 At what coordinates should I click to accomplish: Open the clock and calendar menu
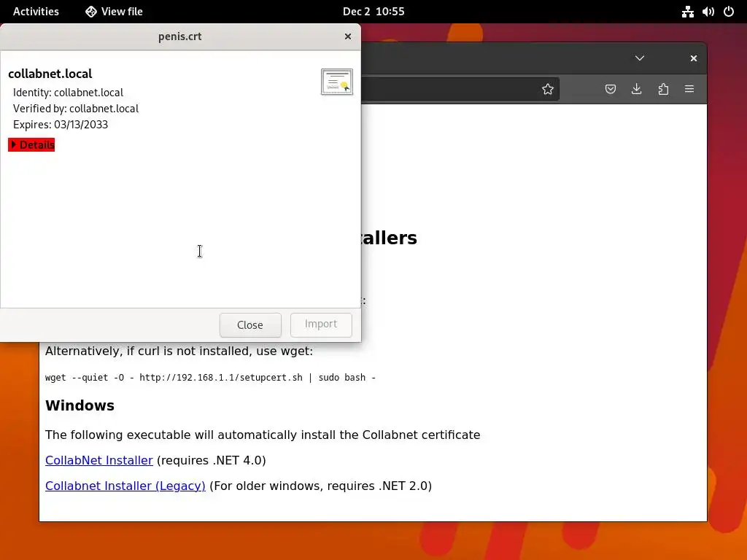coord(373,12)
